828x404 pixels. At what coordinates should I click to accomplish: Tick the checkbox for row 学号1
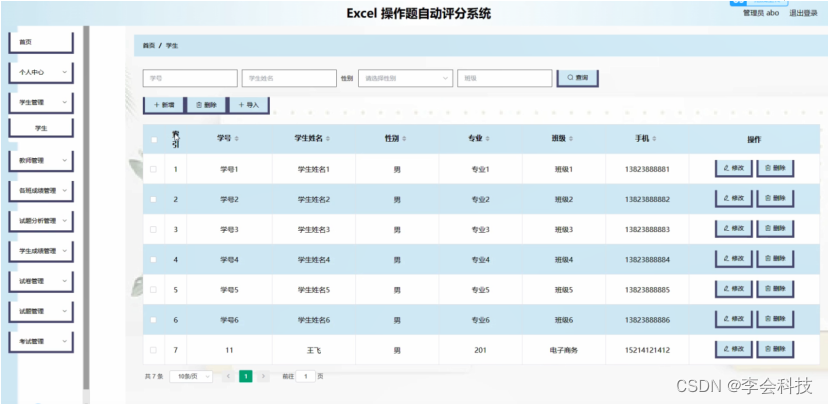pyautogui.click(x=154, y=170)
